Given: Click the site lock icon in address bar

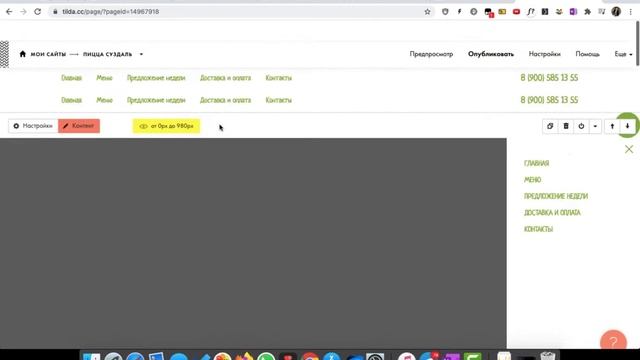Looking at the screenshot, I should tap(55, 12).
